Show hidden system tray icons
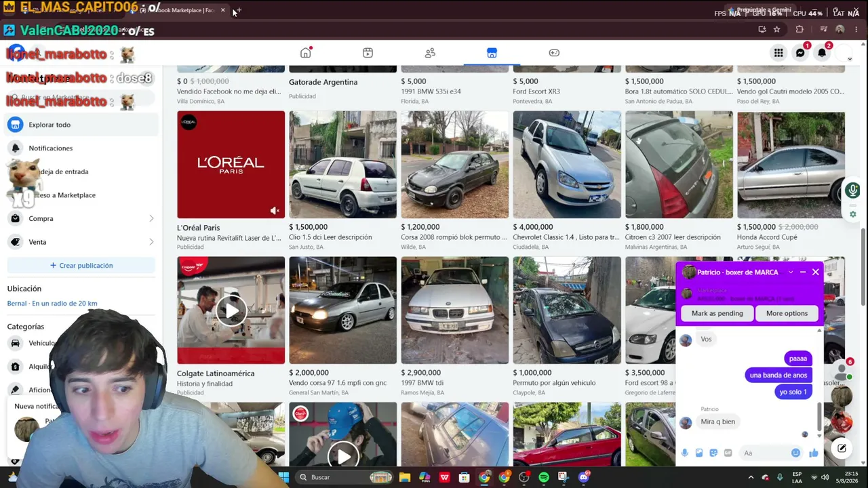 tap(750, 477)
